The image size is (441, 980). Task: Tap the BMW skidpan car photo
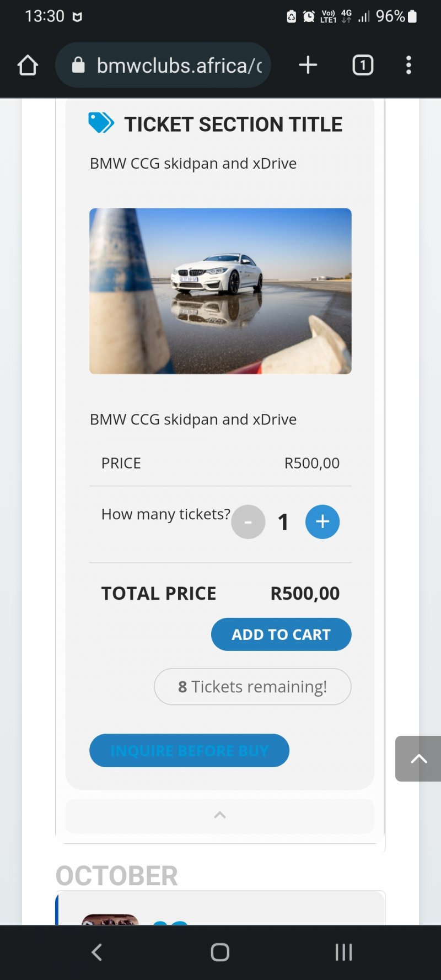220,291
